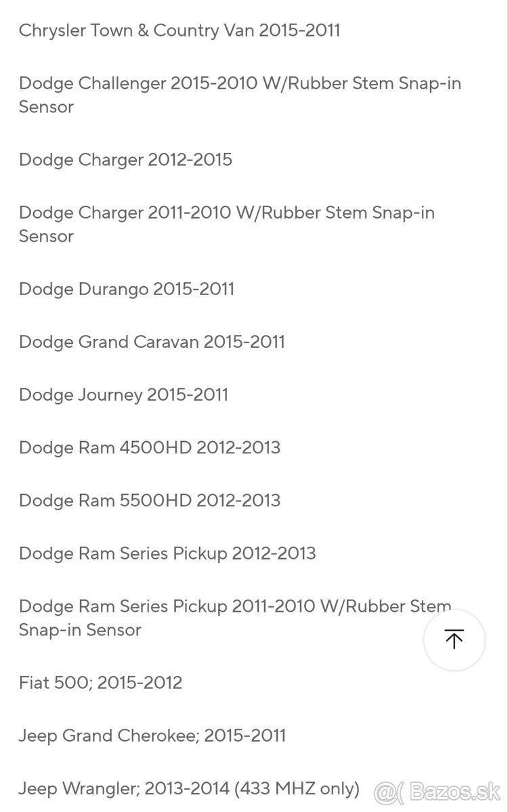Click the Snap-in Sensor line under Ram Pickup
The height and width of the screenshot is (812, 508).
coord(80,630)
